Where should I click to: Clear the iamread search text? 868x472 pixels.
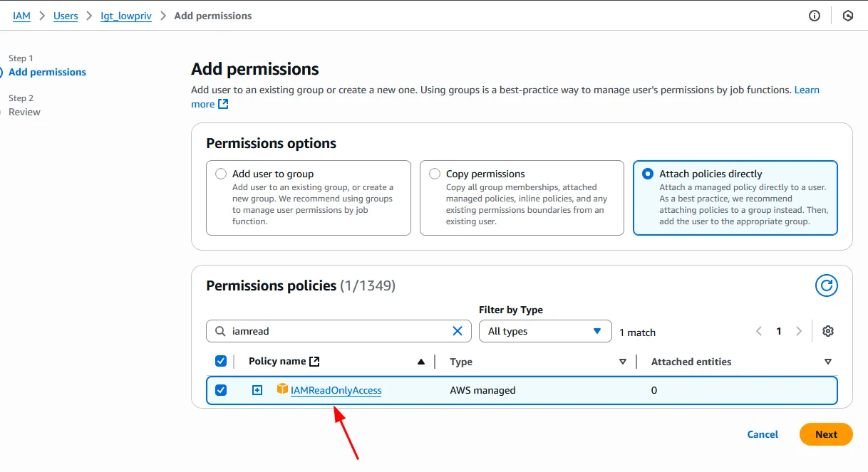coord(458,331)
